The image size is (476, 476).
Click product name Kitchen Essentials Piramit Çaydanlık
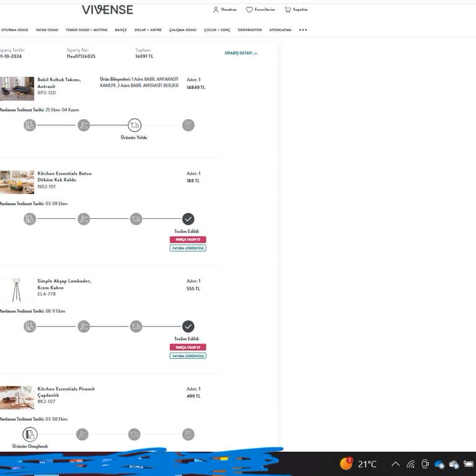click(x=66, y=392)
